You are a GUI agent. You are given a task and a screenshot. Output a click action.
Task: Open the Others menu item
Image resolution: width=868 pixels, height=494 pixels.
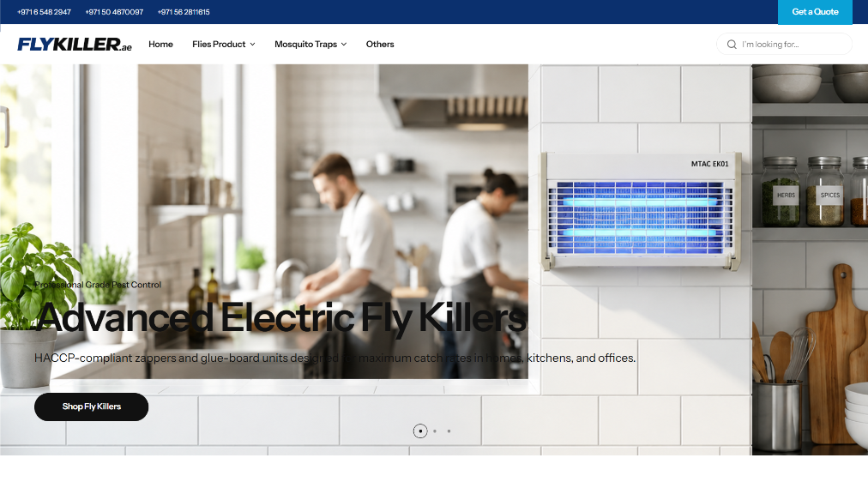coord(380,45)
